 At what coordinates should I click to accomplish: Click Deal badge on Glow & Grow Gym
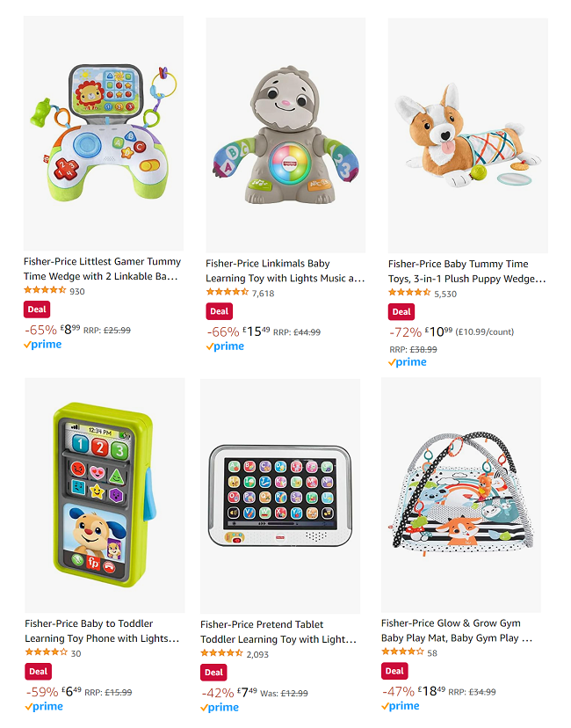point(394,671)
